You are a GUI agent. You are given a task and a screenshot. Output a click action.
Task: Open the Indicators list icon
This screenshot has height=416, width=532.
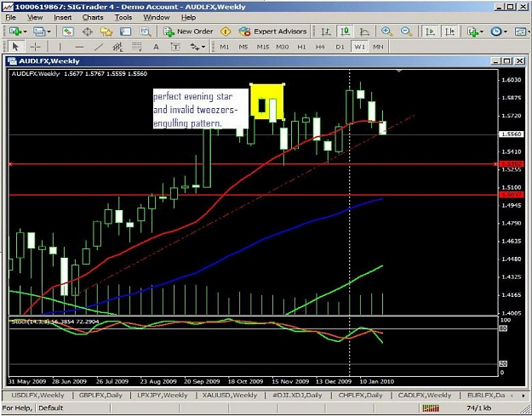pos(472,31)
